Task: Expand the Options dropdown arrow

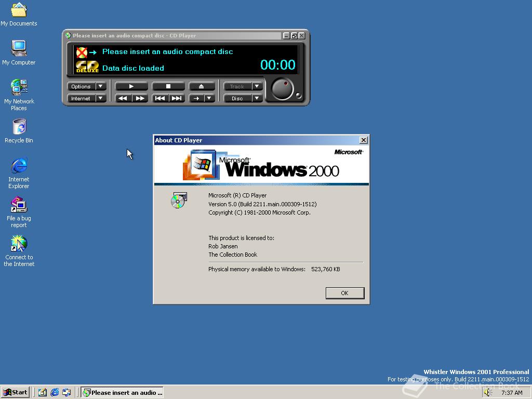Action: 101,87
